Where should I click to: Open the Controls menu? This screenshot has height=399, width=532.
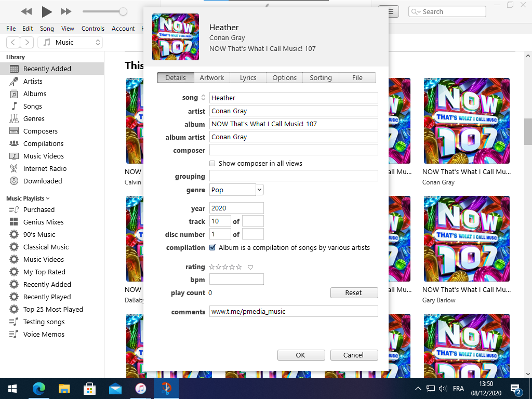tap(92, 29)
